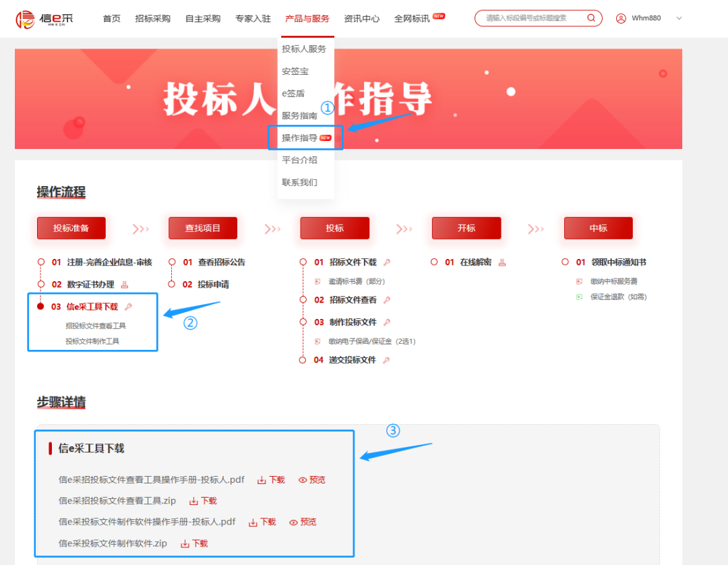Go to 招标采购 in the top navigation
This screenshot has width=728, height=565.
(x=153, y=19)
